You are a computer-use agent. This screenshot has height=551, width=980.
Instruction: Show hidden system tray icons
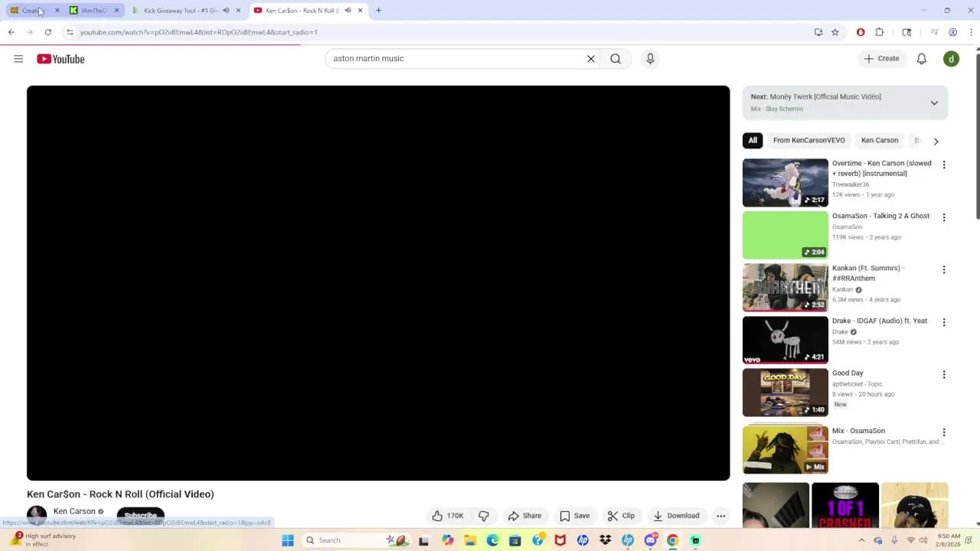(x=861, y=540)
